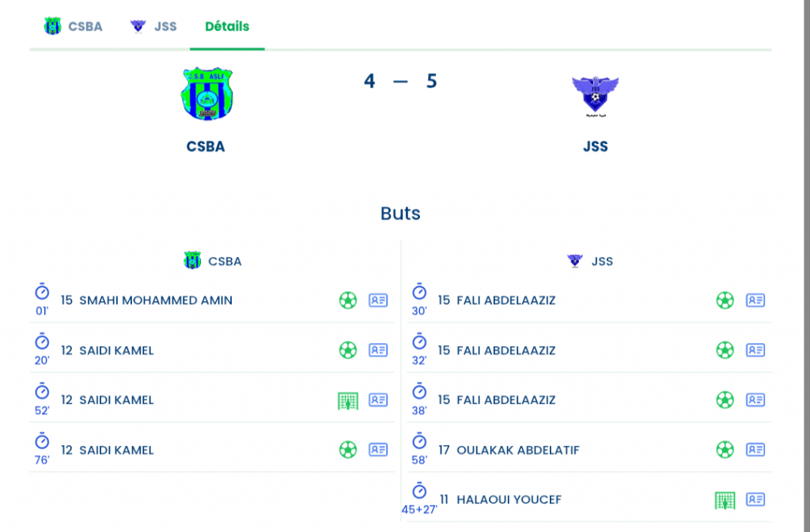Image resolution: width=810 pixels, height=532 pixels.
Task: Click penalty goal icon at Saidi Kamel 52'
Action: 348,401
